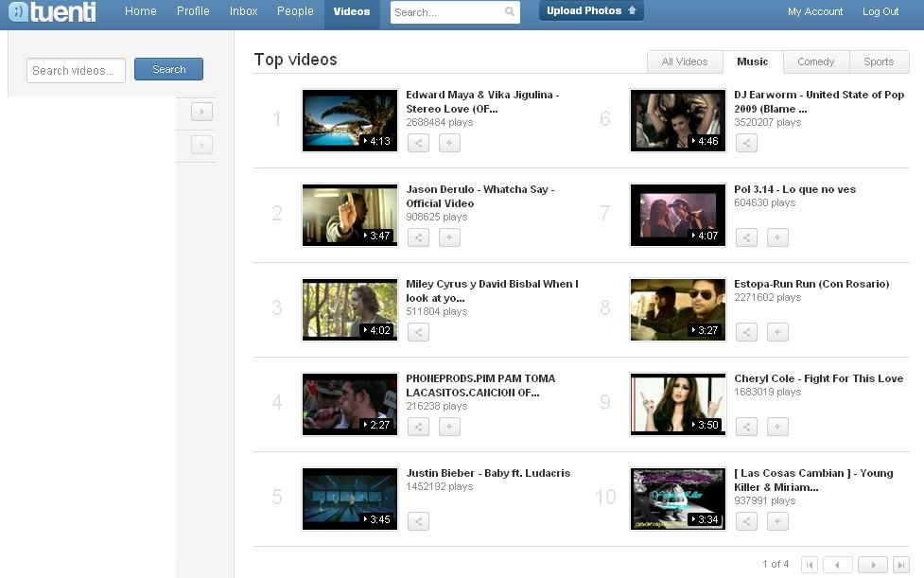Click the Search videos input field
The width and height of the screenshot is (924, 578).
point(76,70)
